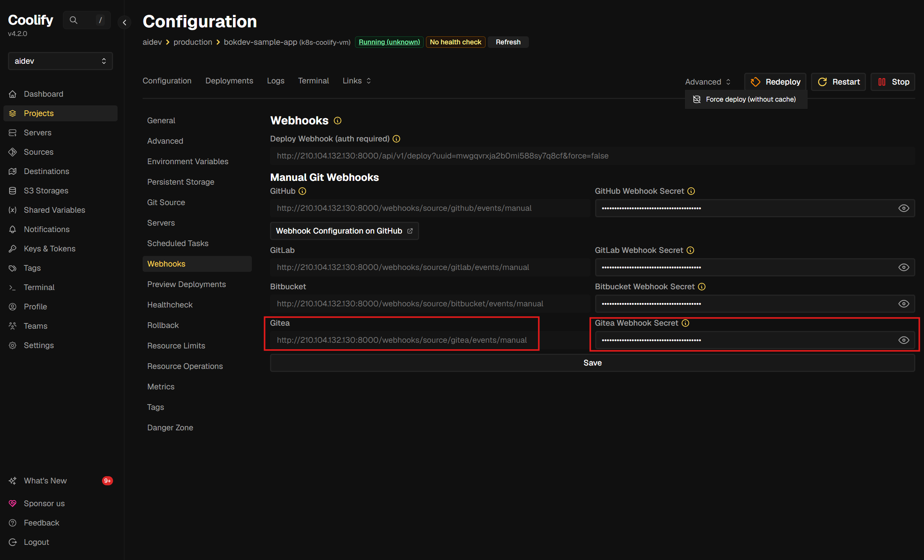Click the Tags icon in main sidebar

(x=13, y=268)
